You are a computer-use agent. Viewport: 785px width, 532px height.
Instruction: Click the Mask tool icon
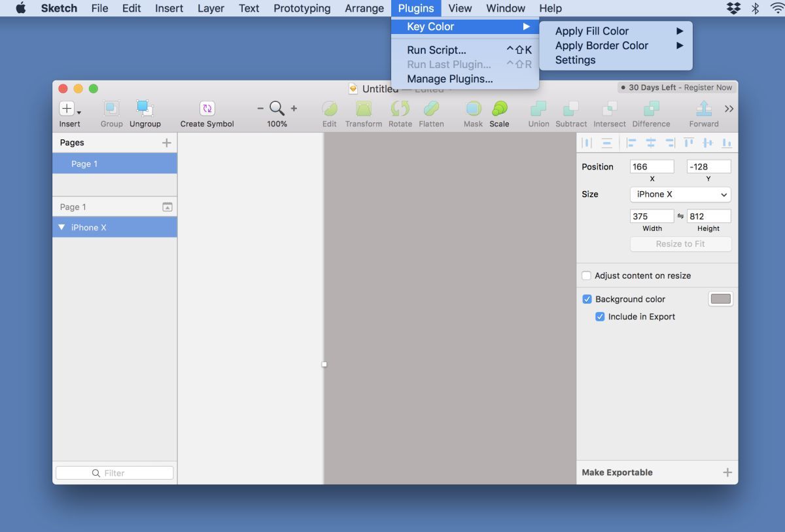point(473,109)
